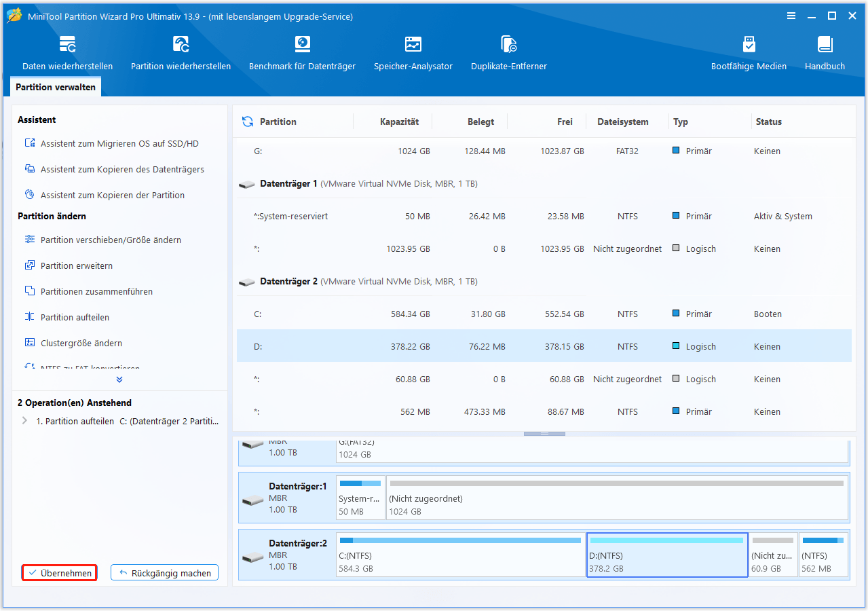The width and height of the screenshot is (868, 611).
Task: Choose Clustergröße ändern
Action: (x=73, y=344)
